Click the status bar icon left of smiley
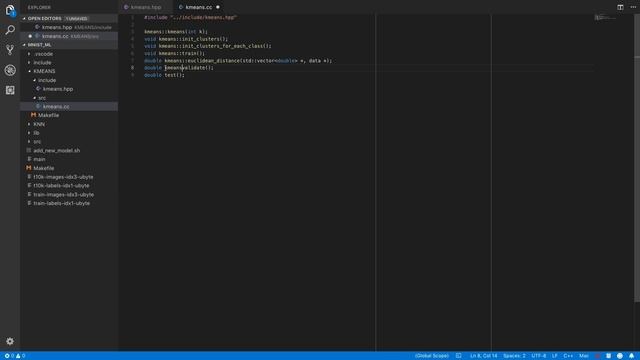Screen dimensions: 640x360 point(608,356)
